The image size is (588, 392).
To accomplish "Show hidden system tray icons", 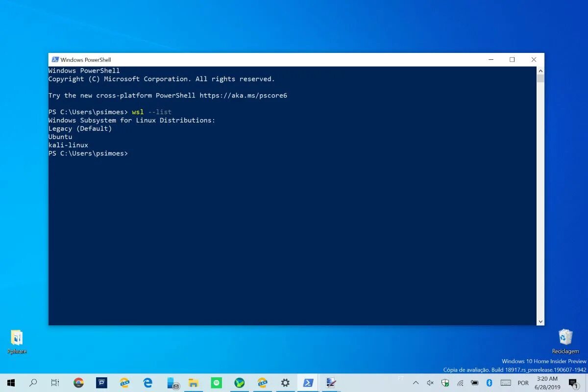I will 416,383.
